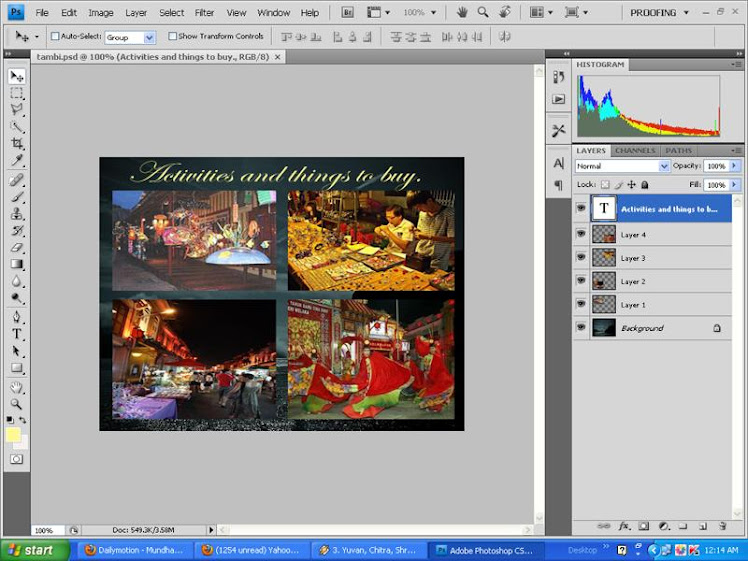Select the Crop tool
The height and width of the screenshot is (561, 748).
click(x=17, y=143)
